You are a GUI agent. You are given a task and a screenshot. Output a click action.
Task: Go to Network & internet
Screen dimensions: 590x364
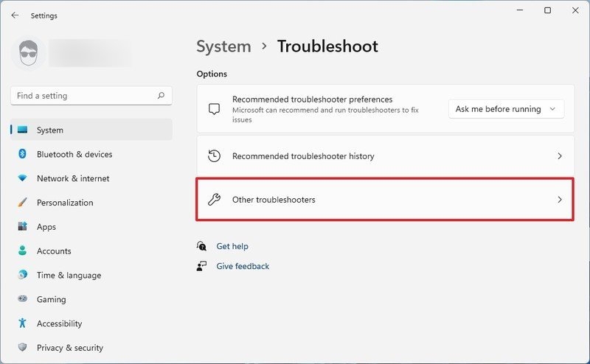pyautogui.click(x=91, y=178)
